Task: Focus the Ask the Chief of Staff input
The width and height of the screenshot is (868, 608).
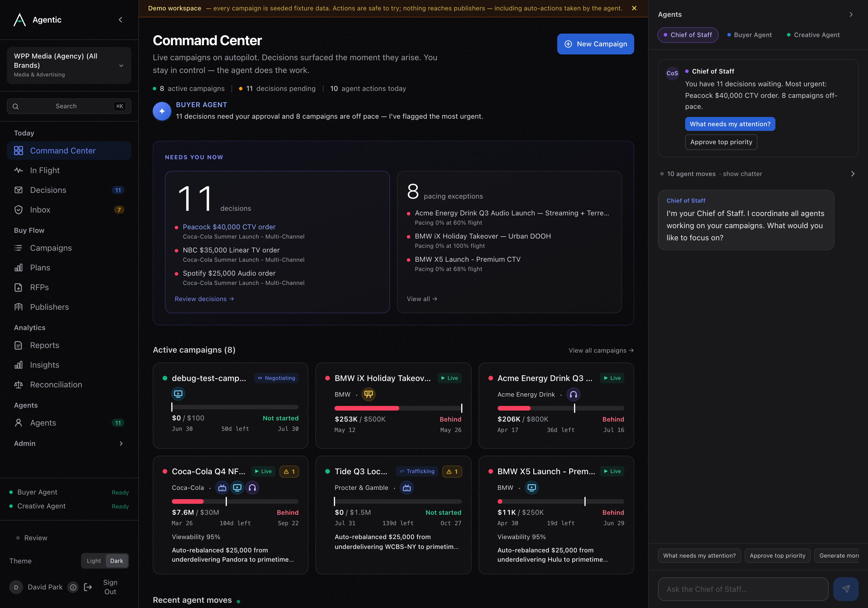Action: click(x=743, y=589)
